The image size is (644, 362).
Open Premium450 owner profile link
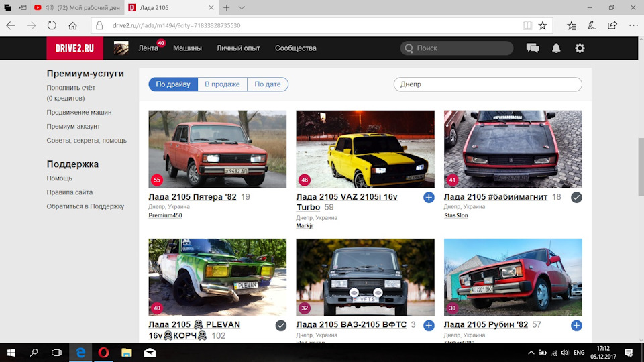click(165, 215)
